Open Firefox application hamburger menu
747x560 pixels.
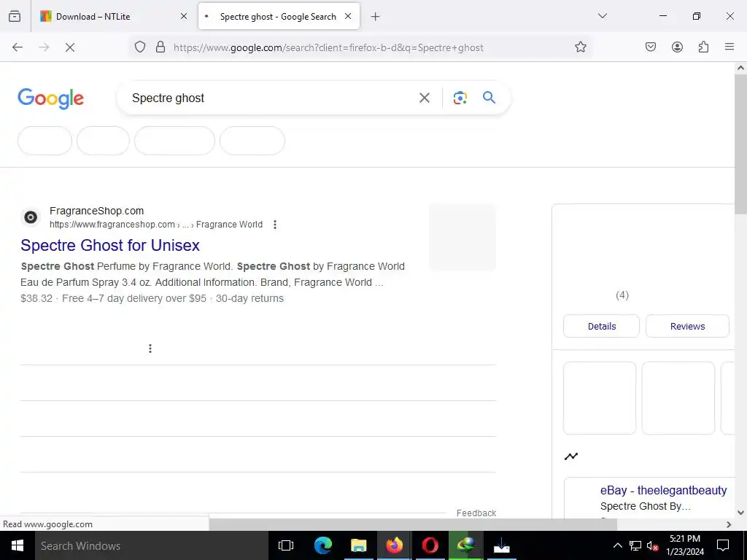pyautogui.click(x=729, y=47)
